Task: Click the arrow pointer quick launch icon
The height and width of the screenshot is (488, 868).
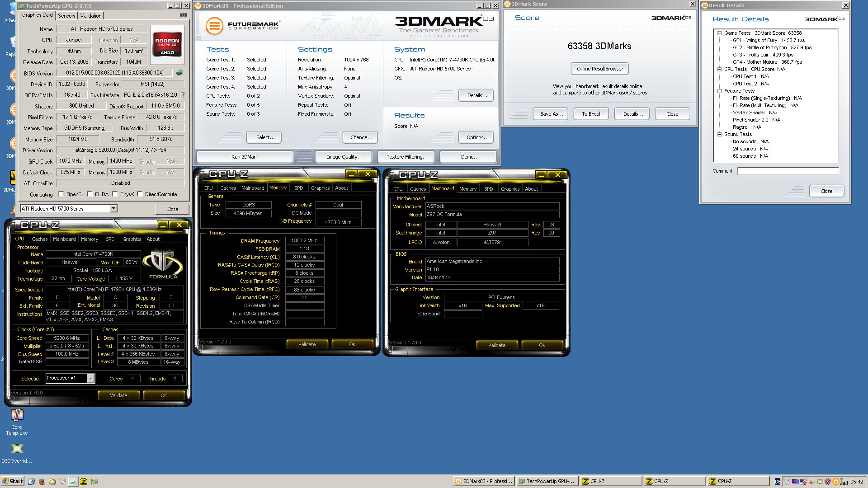Action: point(62,481)
